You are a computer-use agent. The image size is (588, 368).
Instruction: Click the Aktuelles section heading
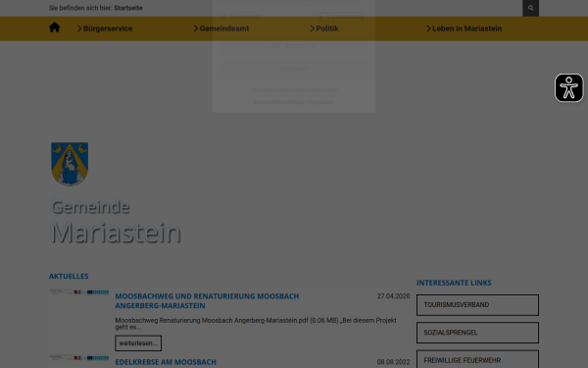pos(69,276)
